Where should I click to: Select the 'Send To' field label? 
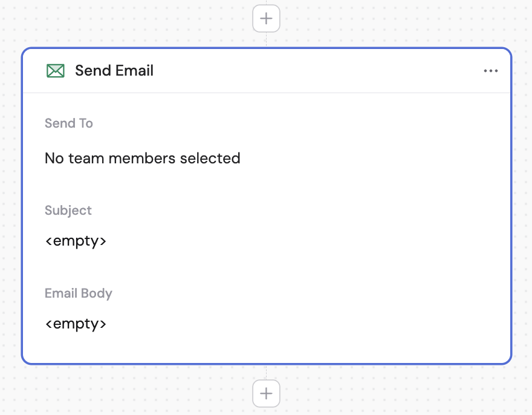(68, 123)
